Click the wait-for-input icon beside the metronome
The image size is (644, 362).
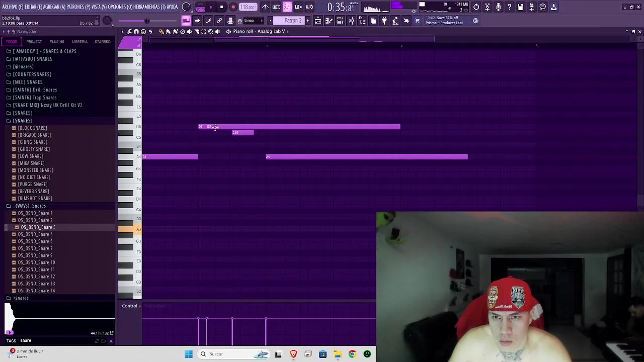[x=276, y=7]
